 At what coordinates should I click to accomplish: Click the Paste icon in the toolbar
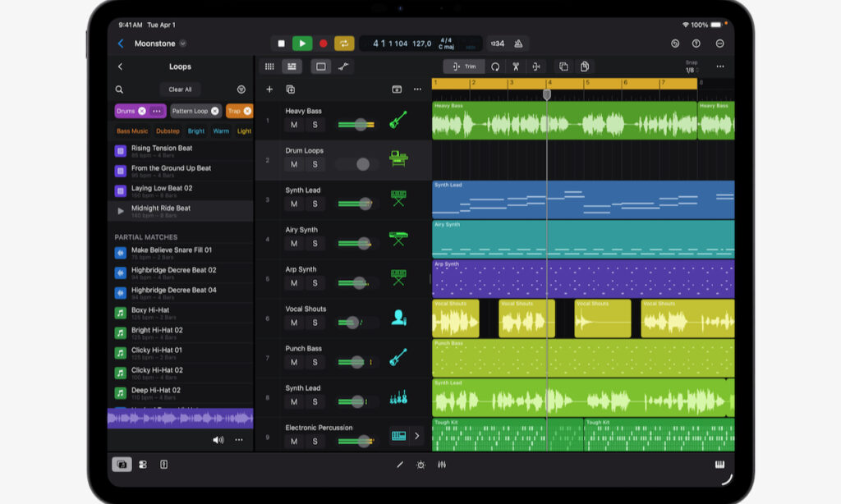(584, 66)
